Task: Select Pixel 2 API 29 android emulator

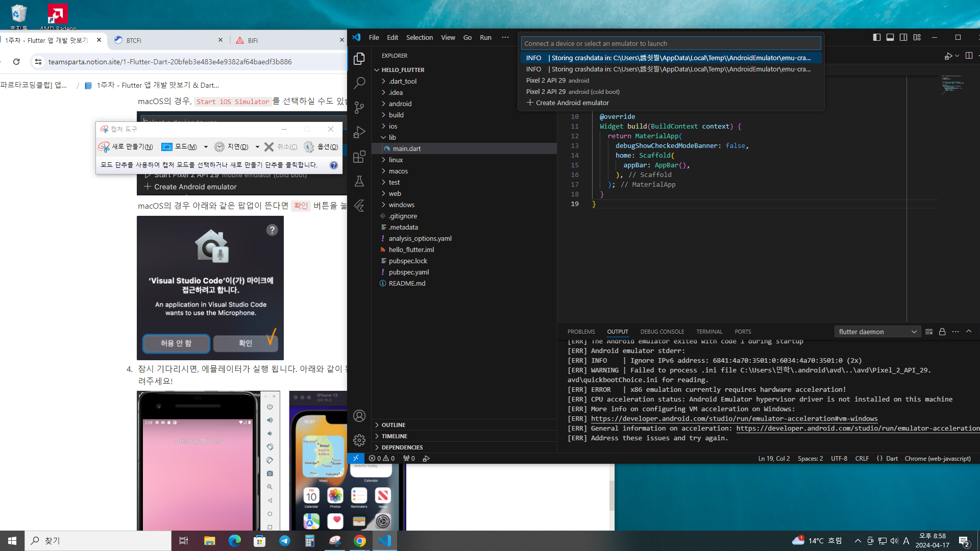Action: (671, 81)
